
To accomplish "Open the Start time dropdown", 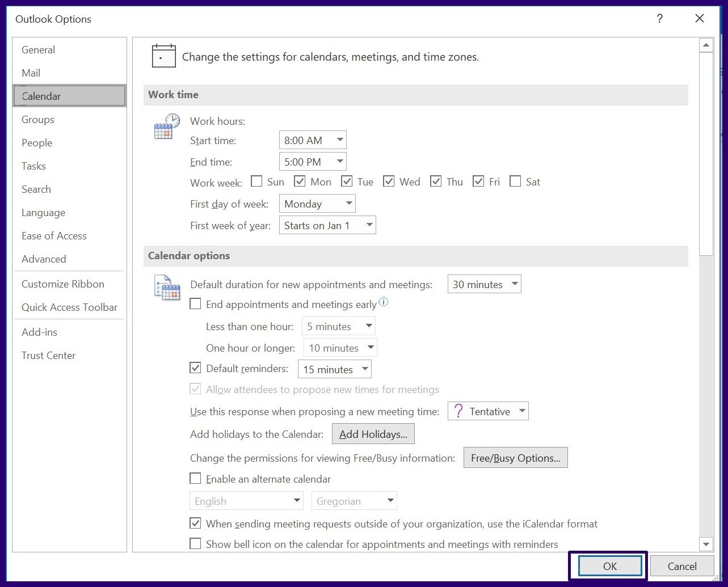I will (313, 140).
